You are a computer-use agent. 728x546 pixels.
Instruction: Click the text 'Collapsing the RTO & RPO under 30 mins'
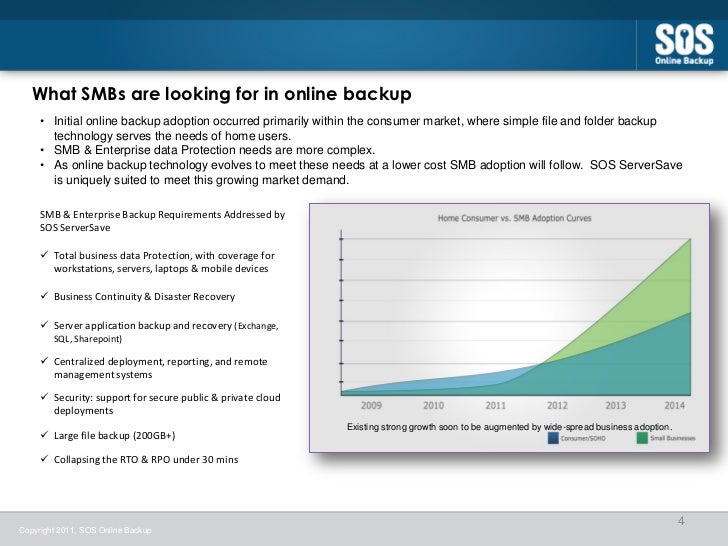click(146, 460)
